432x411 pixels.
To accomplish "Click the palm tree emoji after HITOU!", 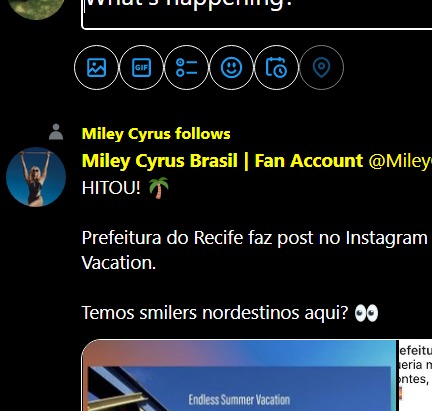I will coord(158,188).
